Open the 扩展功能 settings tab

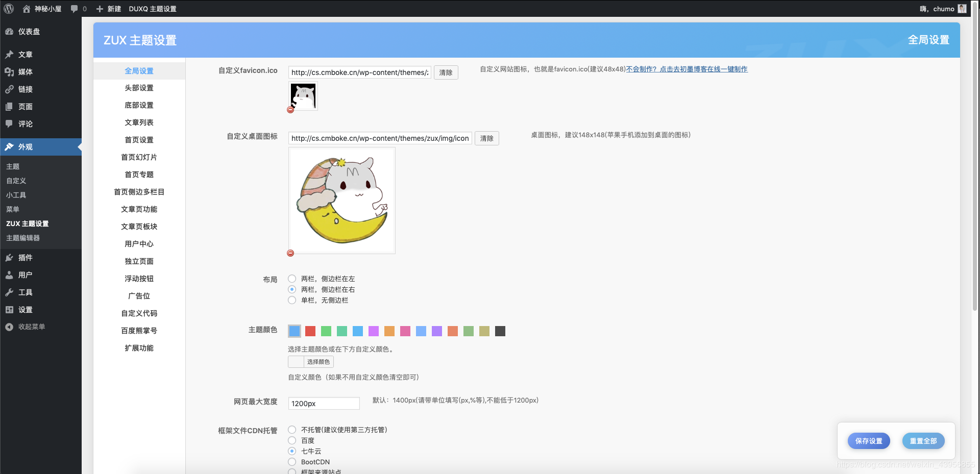(x=139, y=348)
